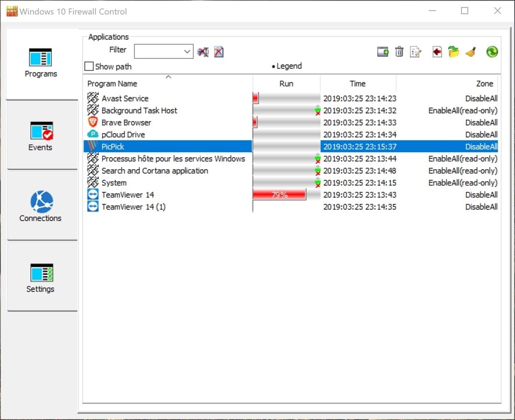
Task: Click Background Task Host EnableAll(read-only) zone
Action: [463, 111]
